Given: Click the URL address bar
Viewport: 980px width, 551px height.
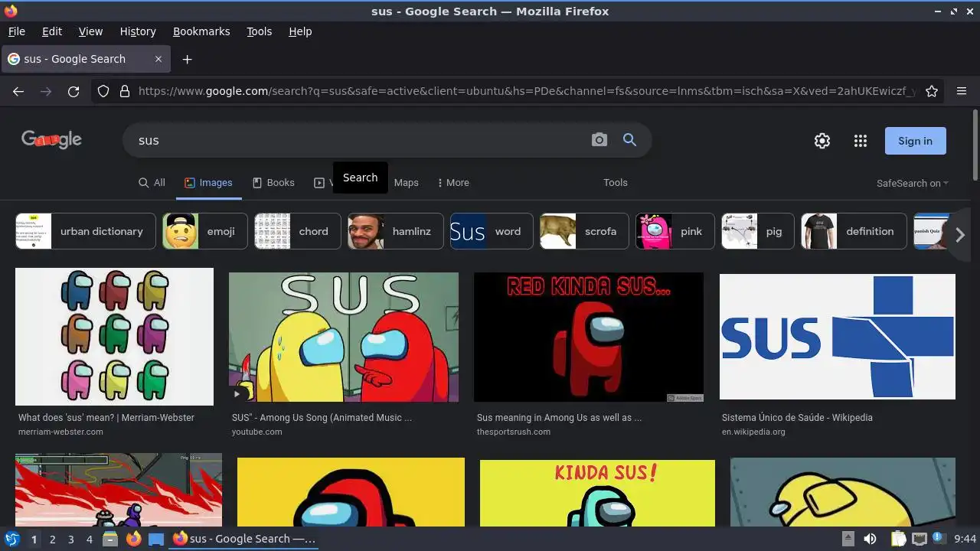Looking at the screenshot, I should coord(527,91).
